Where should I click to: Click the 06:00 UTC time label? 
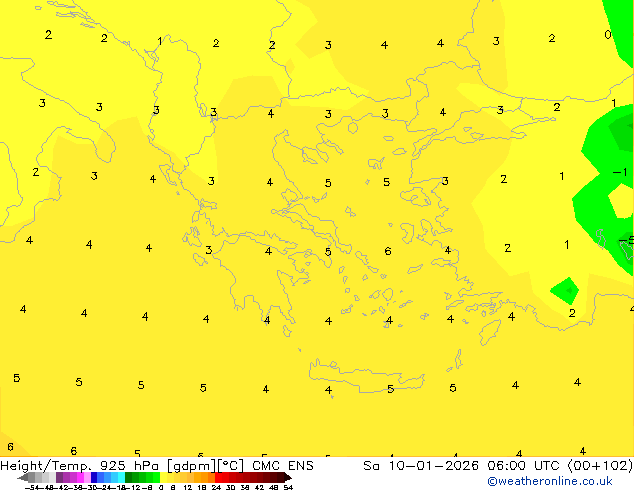point(504,466)
